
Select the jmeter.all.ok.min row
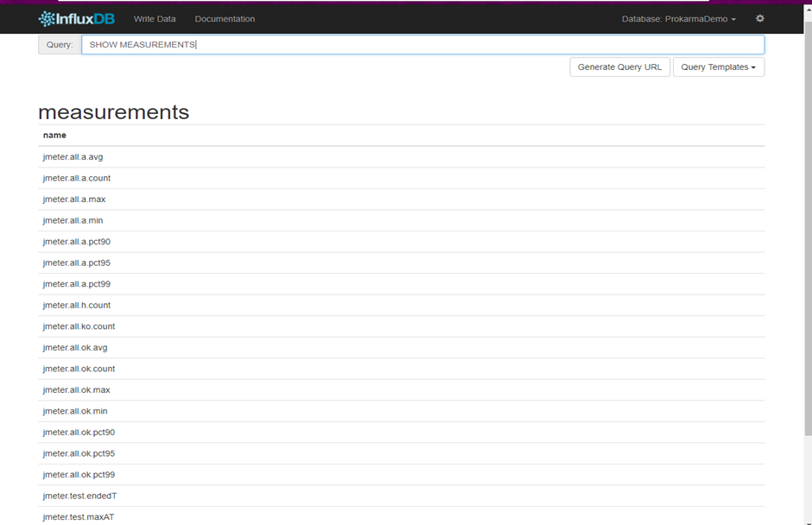pyautogui.click(x=402, y=412)
